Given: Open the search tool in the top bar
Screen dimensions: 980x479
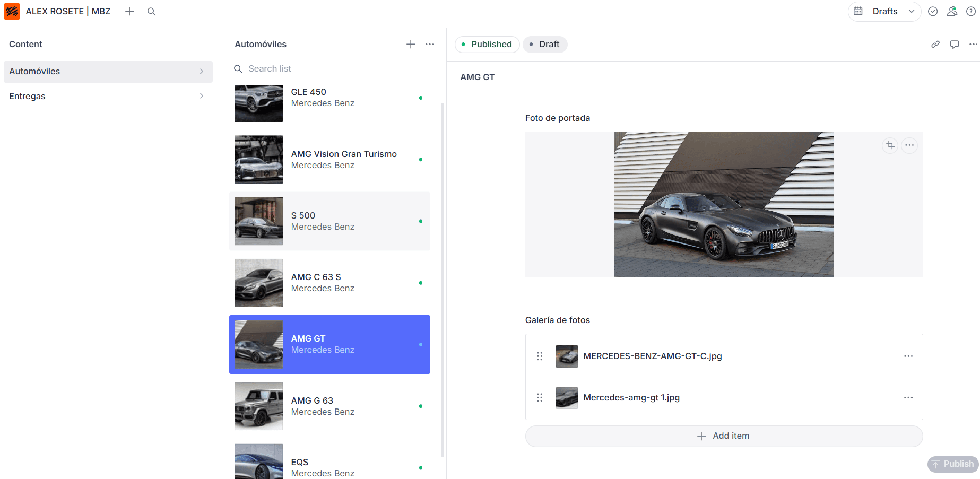Looking at the screenshot, I should tap(152, 11).
